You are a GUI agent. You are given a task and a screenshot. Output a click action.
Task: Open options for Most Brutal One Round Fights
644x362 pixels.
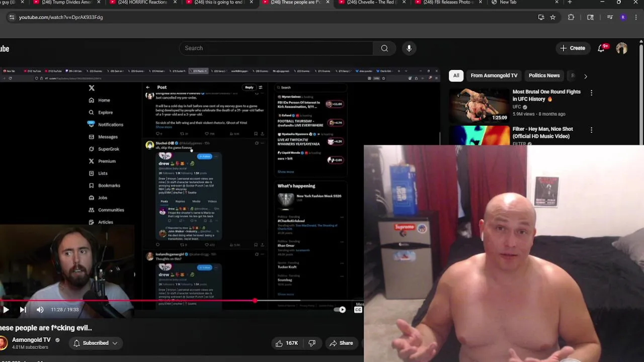coord(591,93)
